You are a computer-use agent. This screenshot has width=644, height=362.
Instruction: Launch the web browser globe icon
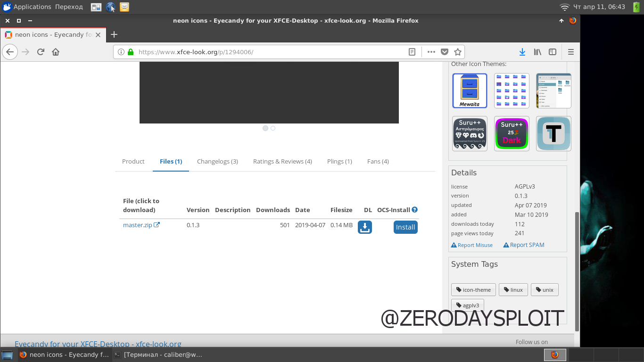click(x=111, y=7)
